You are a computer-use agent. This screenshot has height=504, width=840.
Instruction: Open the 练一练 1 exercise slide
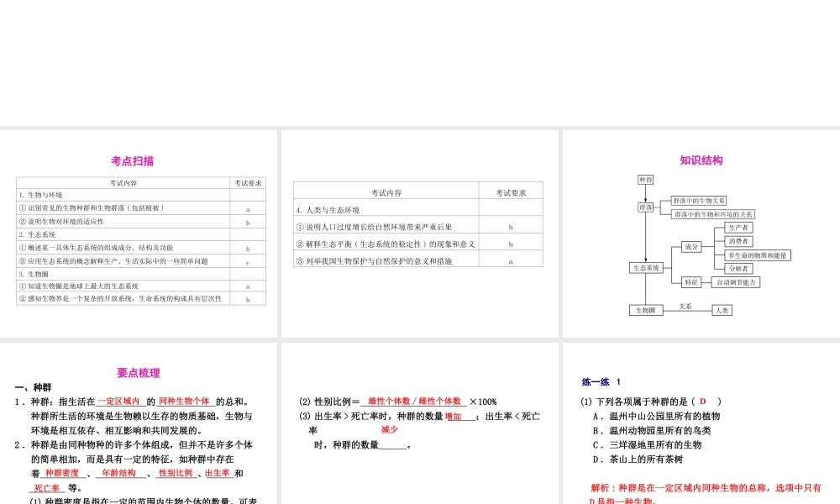[701, 423]
